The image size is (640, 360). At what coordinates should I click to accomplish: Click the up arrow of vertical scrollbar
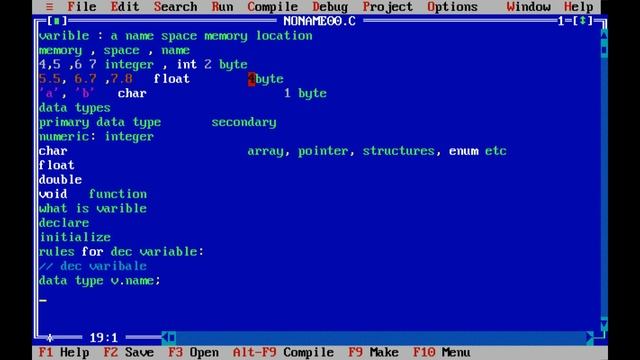604,36
